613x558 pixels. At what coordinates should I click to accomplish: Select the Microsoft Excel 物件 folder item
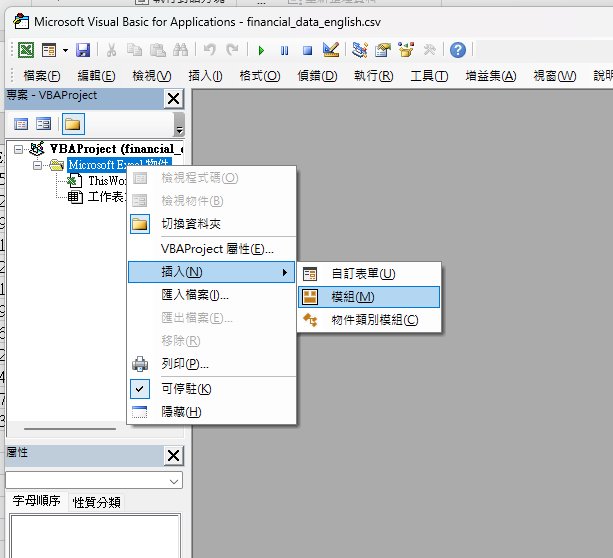119,165
